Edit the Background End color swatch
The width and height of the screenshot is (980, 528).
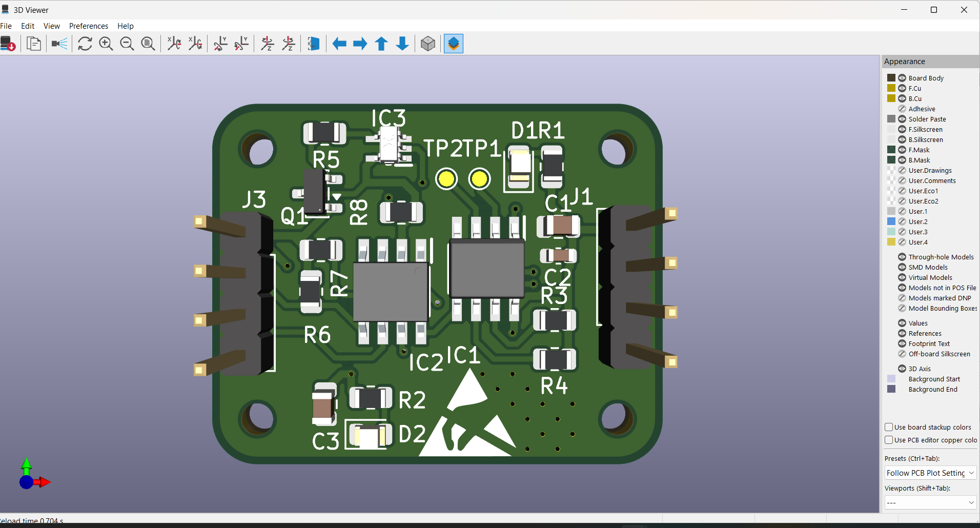tap(891, 389)
